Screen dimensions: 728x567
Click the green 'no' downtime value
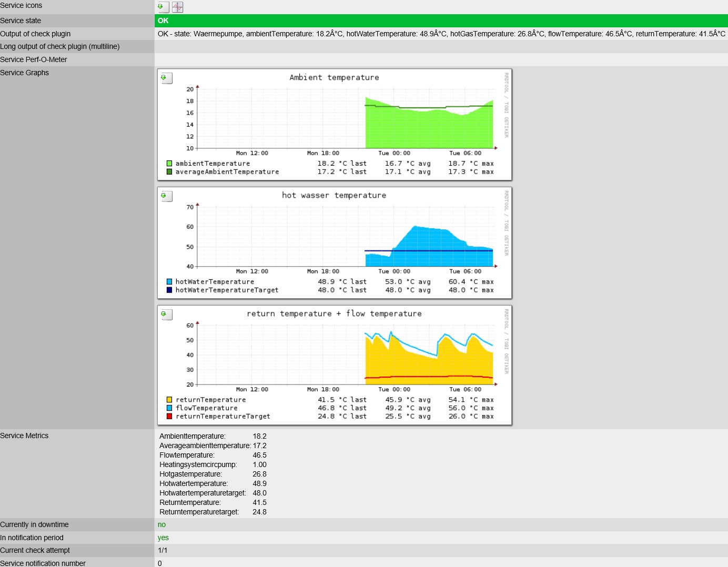click(x=161, y=524)
